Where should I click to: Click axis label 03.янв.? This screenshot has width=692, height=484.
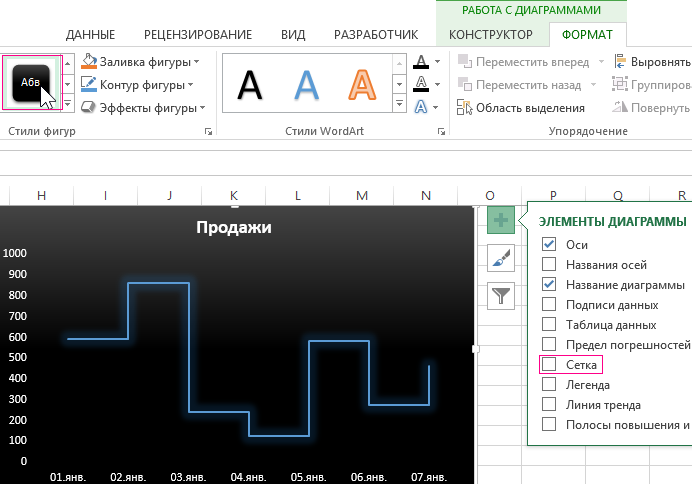[x=188, y=477]
